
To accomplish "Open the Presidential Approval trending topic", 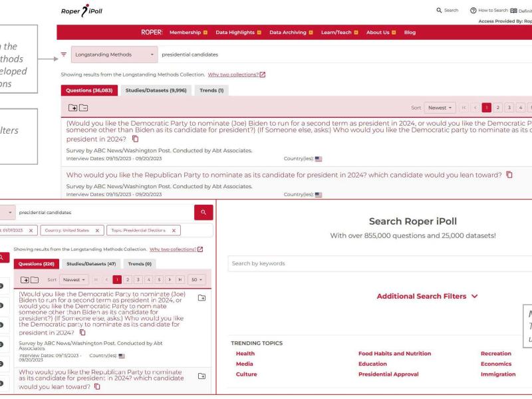I will point(388,374).
